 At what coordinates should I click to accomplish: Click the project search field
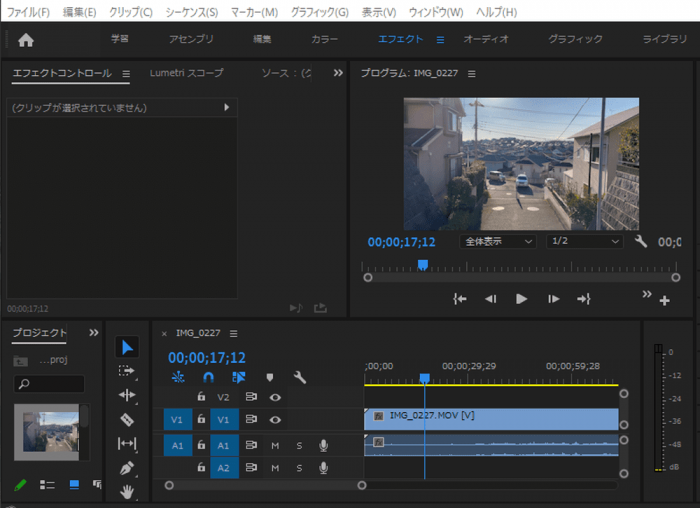[x=49, y=383]
